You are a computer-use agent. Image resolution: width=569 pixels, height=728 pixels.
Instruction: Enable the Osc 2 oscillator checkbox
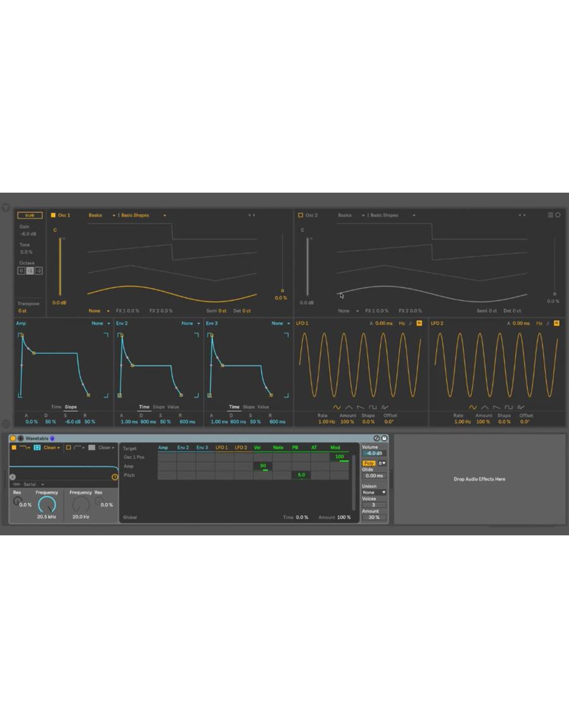pos(301,215)
